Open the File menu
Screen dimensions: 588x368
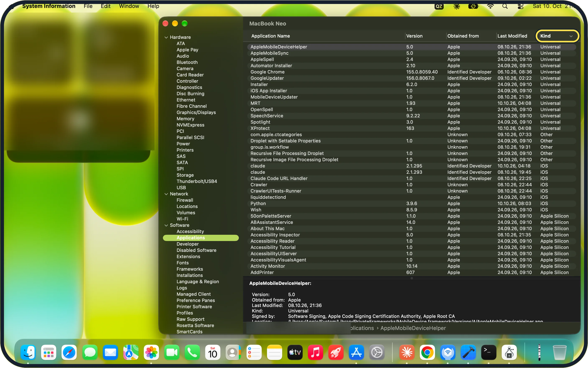(88, 6)
